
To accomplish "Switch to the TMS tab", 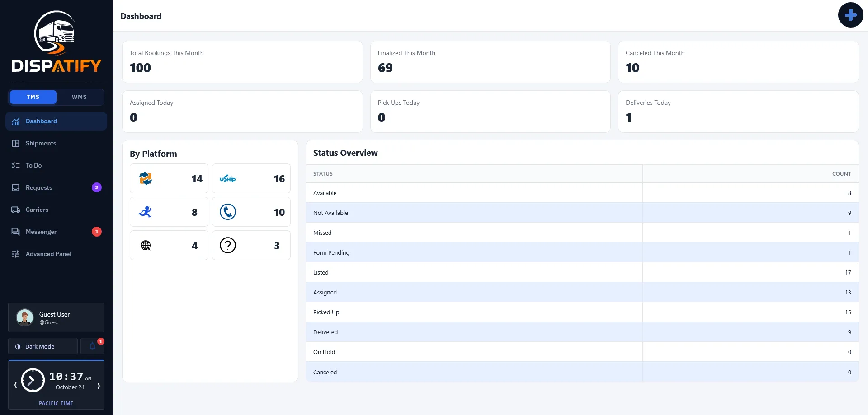I will (33, 97).
